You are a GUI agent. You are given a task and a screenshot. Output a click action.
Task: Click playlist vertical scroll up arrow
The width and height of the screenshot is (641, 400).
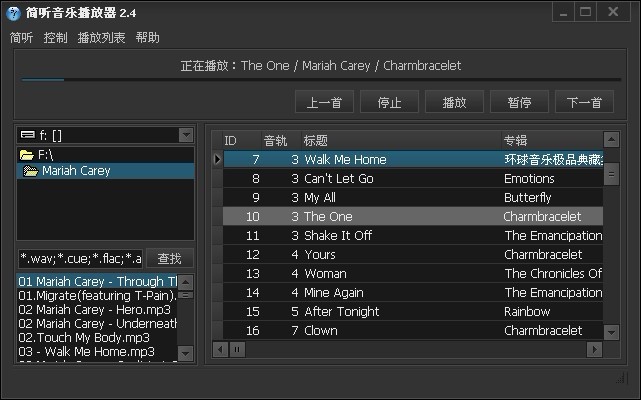click(611, 139)
